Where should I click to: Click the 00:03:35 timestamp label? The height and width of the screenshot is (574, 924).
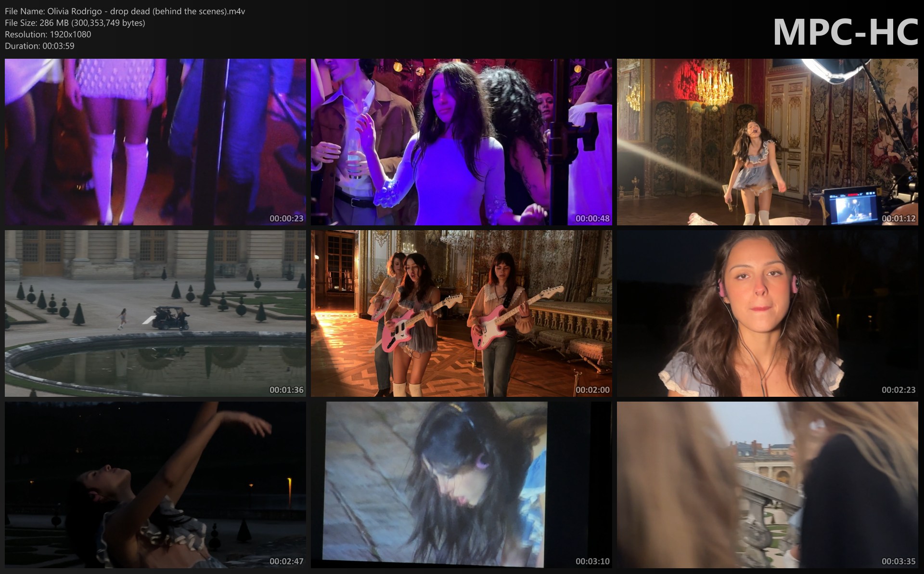tap(898, 561)
